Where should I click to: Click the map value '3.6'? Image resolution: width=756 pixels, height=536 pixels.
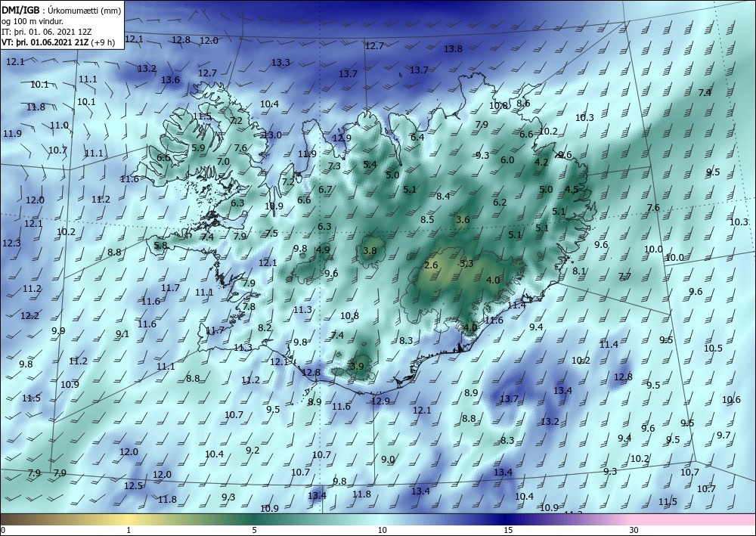[x=463, y=220]
